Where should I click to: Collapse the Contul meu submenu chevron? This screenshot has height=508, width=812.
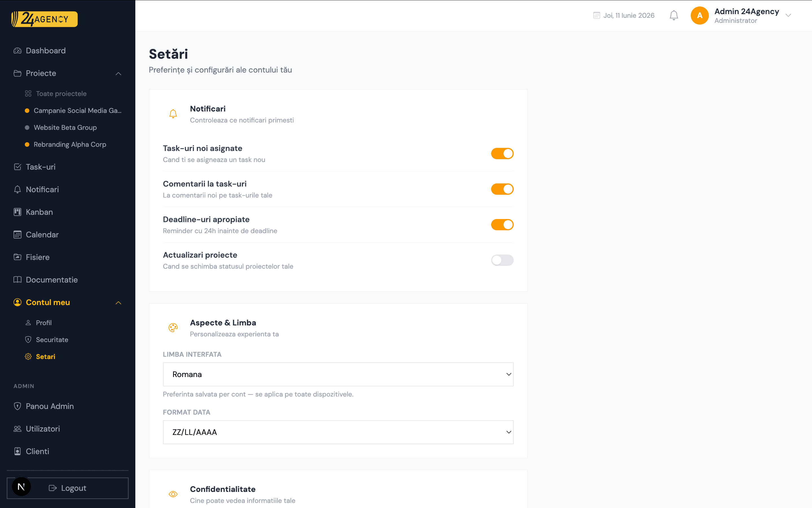(118, 303)
